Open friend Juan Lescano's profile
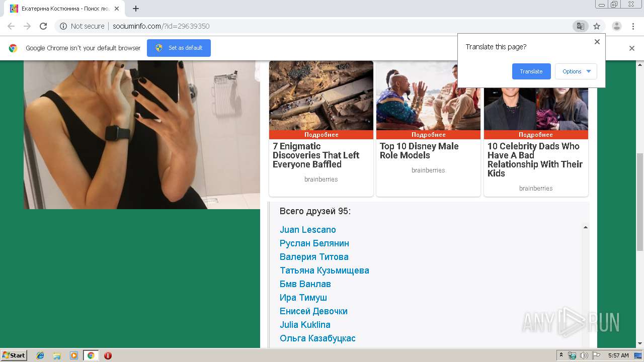The height and width of the screenshot is (362, 644). point(308,230)
